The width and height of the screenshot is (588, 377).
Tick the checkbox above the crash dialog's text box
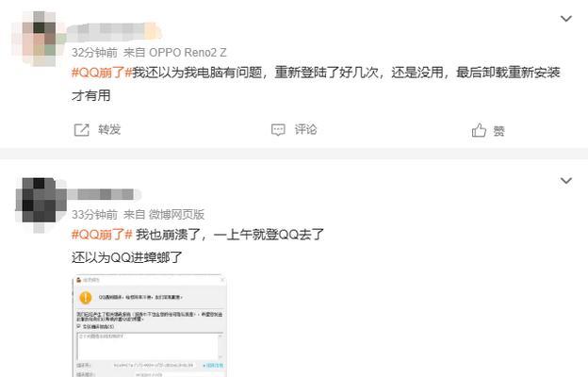[79, 326]
